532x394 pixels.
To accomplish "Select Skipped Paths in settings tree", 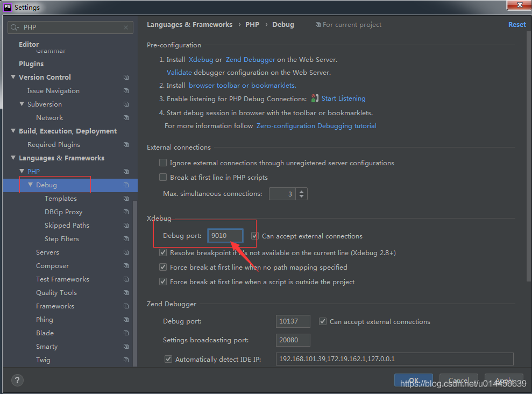I will click(x=67, y=226).
